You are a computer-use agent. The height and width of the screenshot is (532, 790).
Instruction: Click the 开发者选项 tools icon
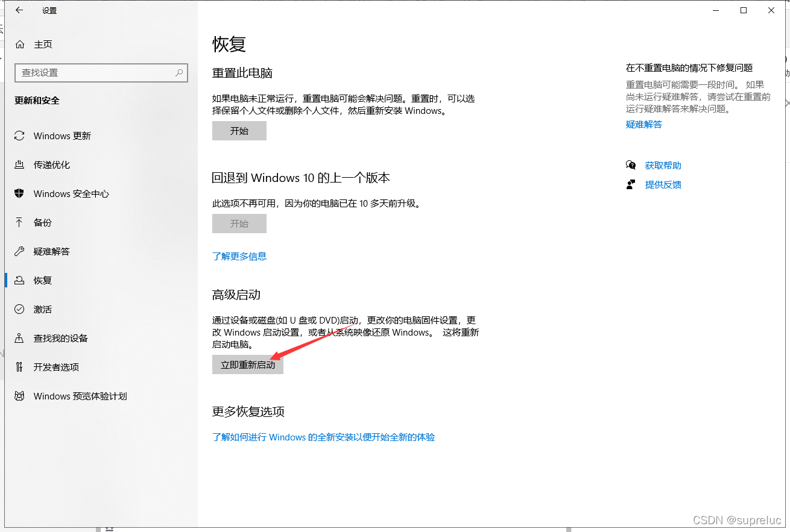click(x=20, y=368)
